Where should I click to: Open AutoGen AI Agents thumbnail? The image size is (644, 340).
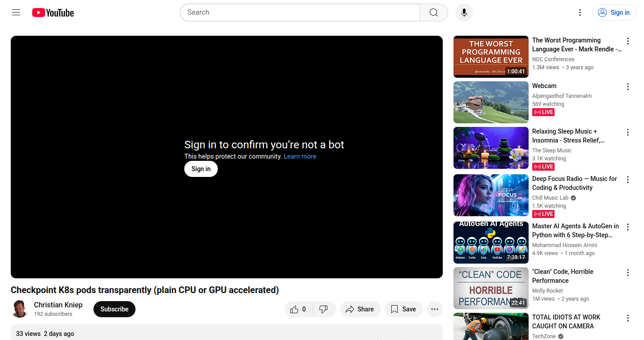[x=491, y=243]
